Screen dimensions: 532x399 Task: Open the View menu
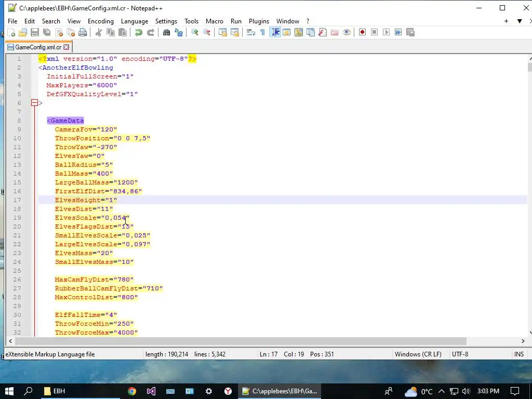tap(74, 21)
